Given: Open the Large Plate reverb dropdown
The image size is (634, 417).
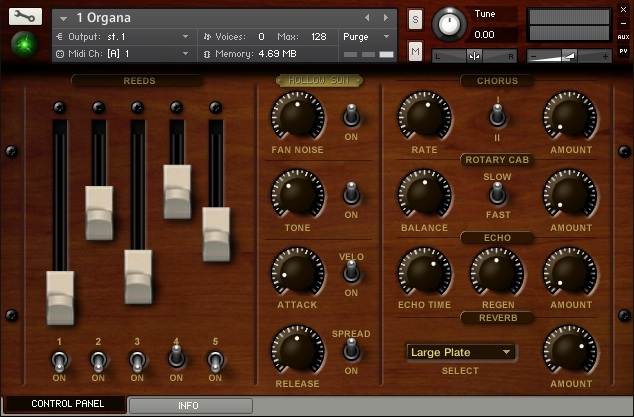Looking at the screenshot, I should pos(461,352).
